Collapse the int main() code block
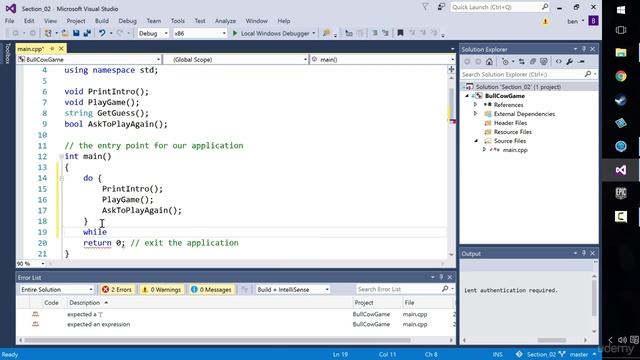 tap(61, 156)
